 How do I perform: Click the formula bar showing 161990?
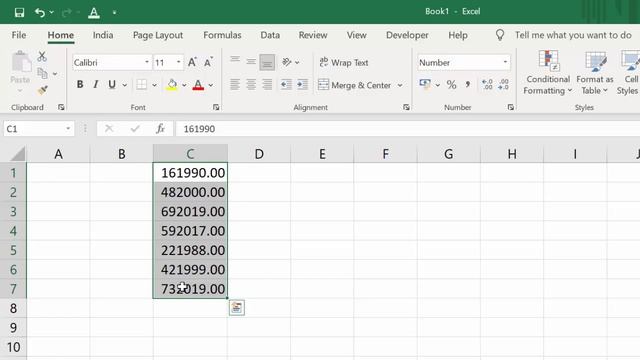(x=407, y=129)
